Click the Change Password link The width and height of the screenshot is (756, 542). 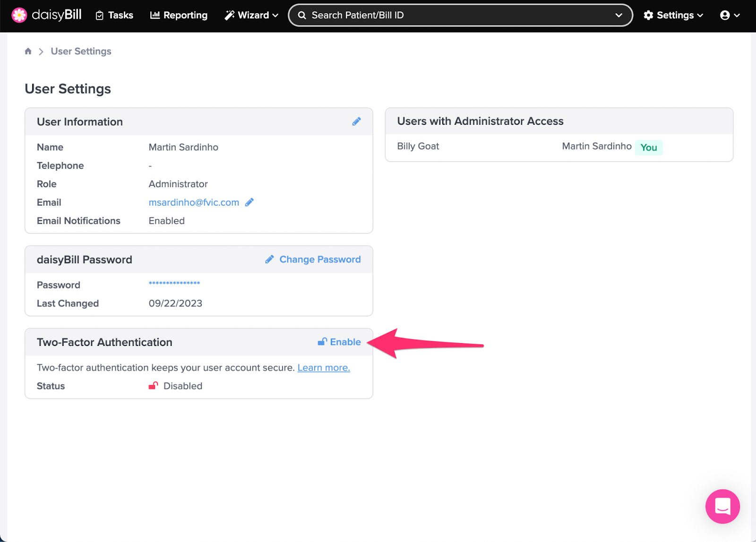[319, 259]
